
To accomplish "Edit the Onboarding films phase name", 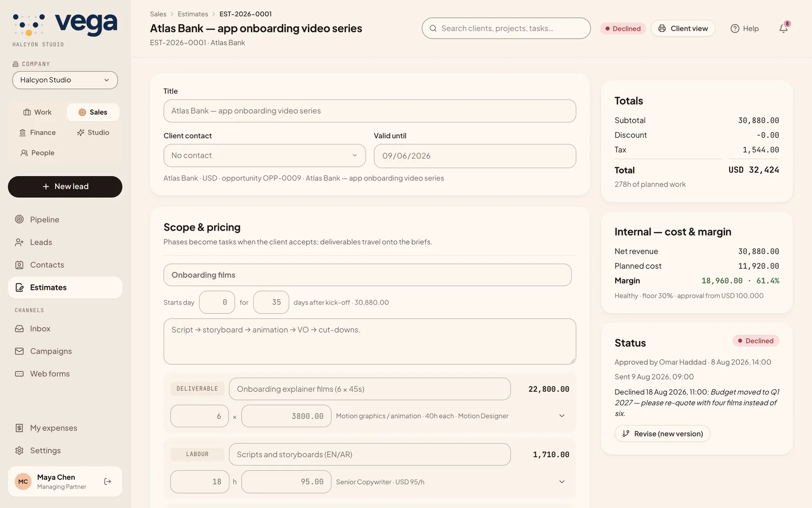I will 367,275.
